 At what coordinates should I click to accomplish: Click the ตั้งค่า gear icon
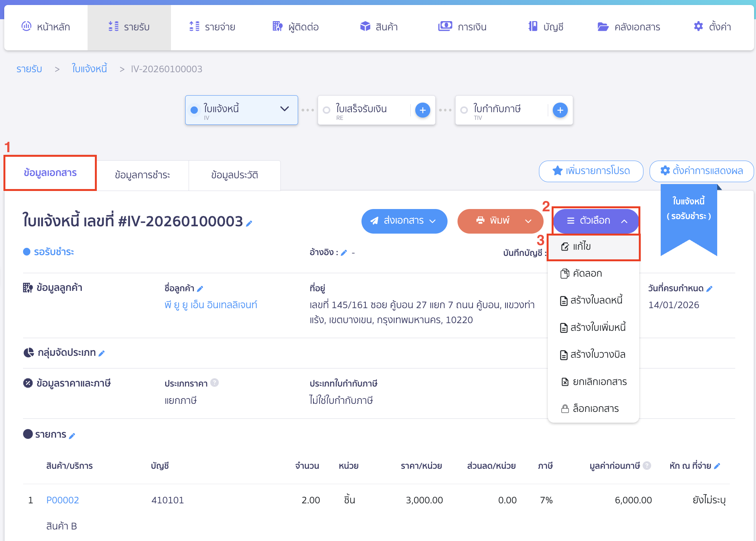[698, 26]
